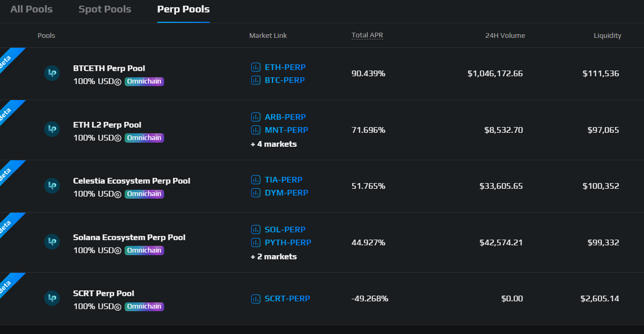Viewport: 644px width, 334px height.
Task: Click chart icon beside SCRT-PERP
Action: pyautogui.click(x=256, y=299)
